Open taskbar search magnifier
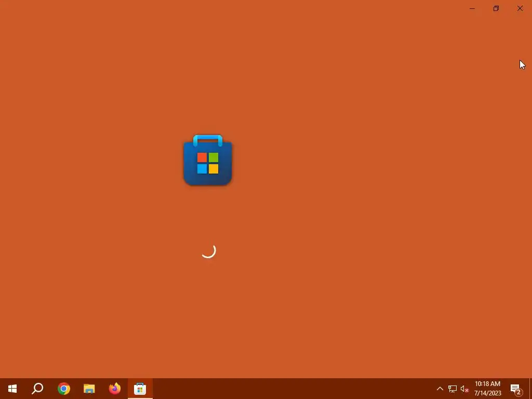The image size is (532, 399). (37, 389)
